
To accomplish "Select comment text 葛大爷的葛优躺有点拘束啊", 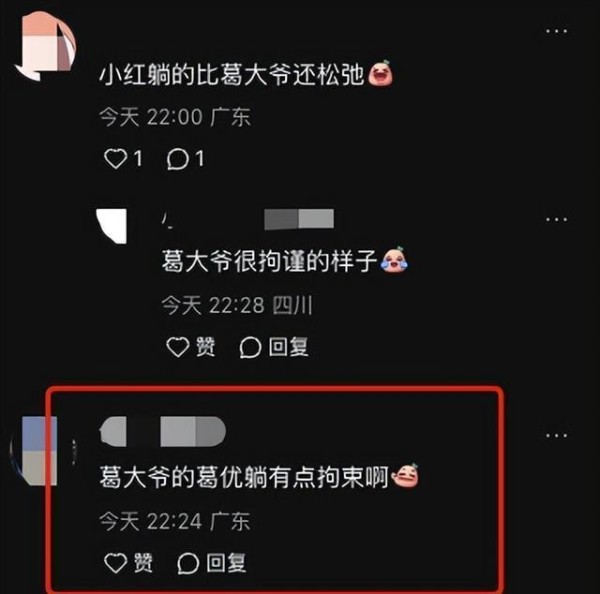I will tap(244, 477).
